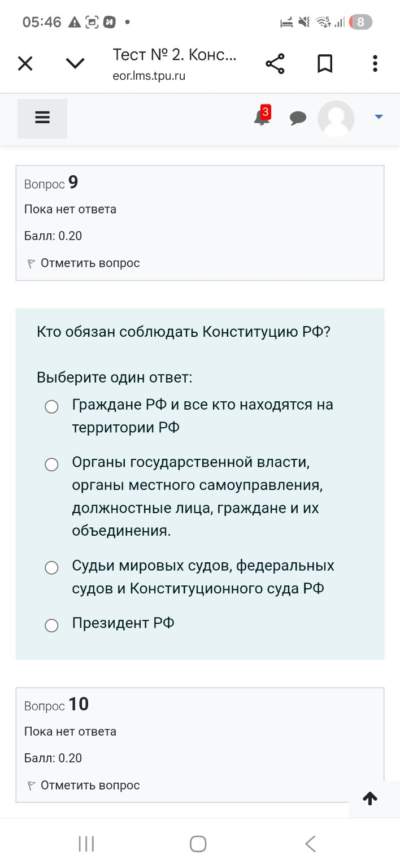400x868 pixels.
Task: Click the hamburger menu icon
Action: [x=42, y=118]
